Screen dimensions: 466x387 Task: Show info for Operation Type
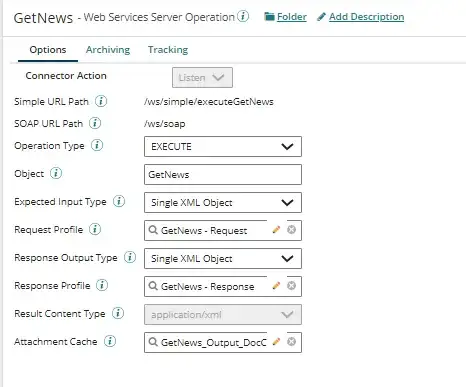click(x=97, y=145)
